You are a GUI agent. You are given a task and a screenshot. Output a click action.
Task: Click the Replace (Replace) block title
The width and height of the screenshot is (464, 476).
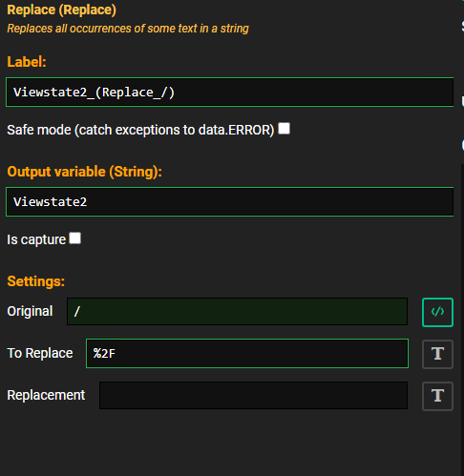pos(62,10)
